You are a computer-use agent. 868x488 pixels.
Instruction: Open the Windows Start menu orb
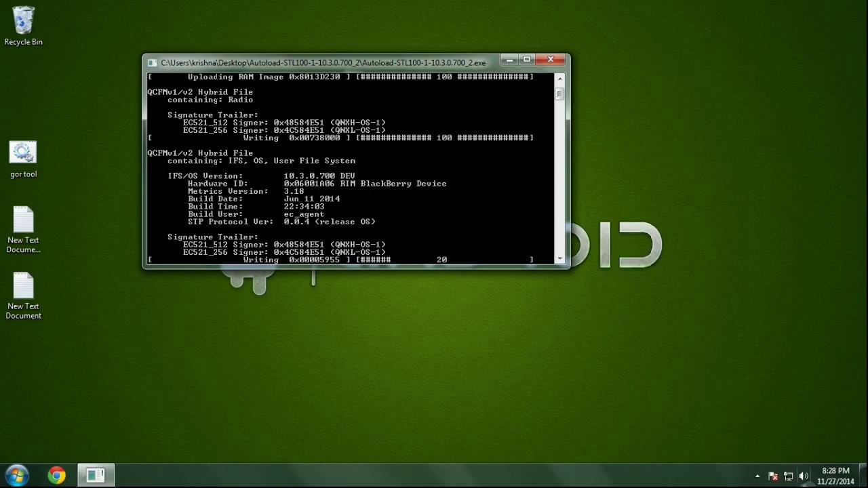pos(17,475)
